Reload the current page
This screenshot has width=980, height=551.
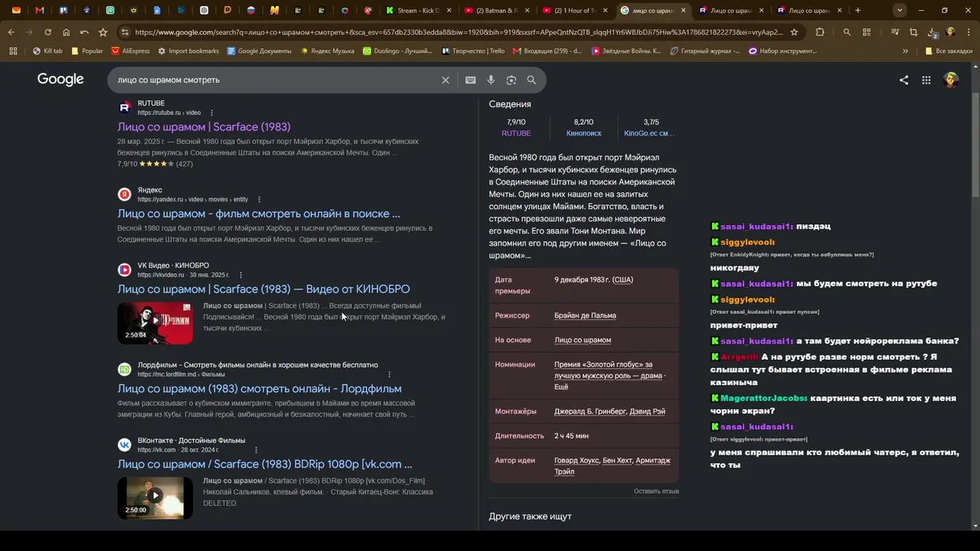[x=47, y=32]
